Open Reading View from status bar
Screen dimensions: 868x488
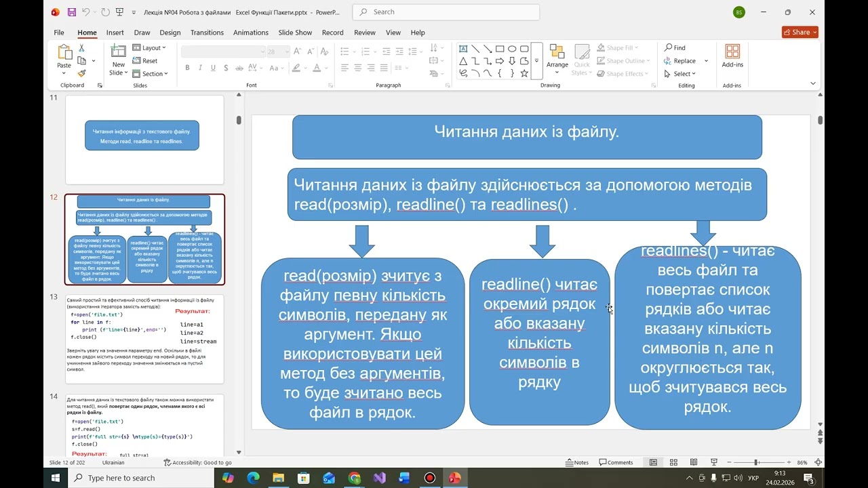click(x=694, y=462)
